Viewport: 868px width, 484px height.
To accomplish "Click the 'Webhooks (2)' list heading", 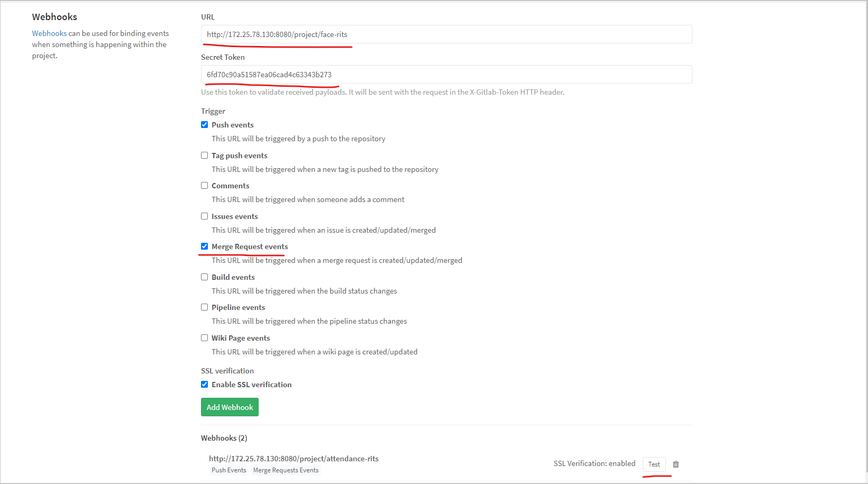I will tap(224, 438).
